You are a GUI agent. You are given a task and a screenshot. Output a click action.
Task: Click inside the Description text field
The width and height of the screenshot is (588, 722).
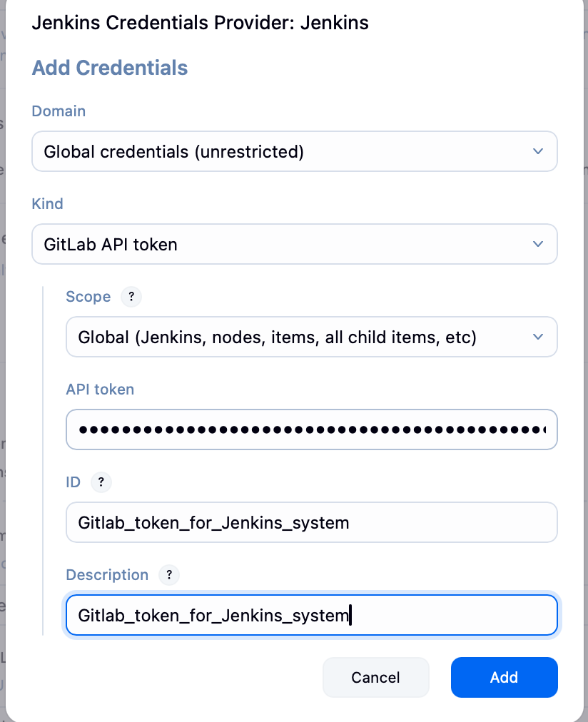(311, 615)
